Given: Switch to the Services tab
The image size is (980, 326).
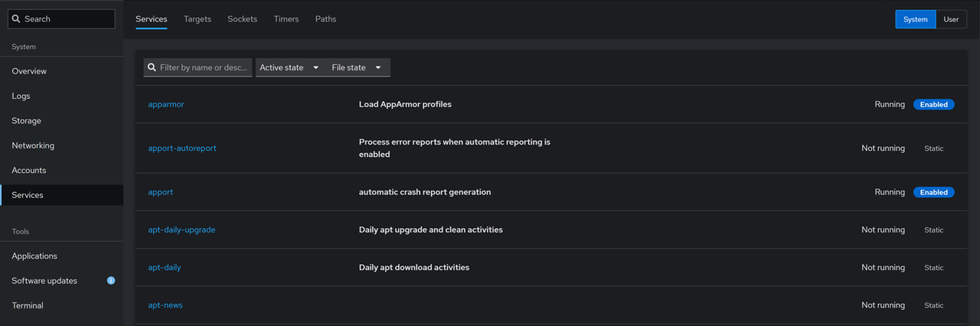Looking at the screenshot, I should pyautogui.click(x=152, y=19).
